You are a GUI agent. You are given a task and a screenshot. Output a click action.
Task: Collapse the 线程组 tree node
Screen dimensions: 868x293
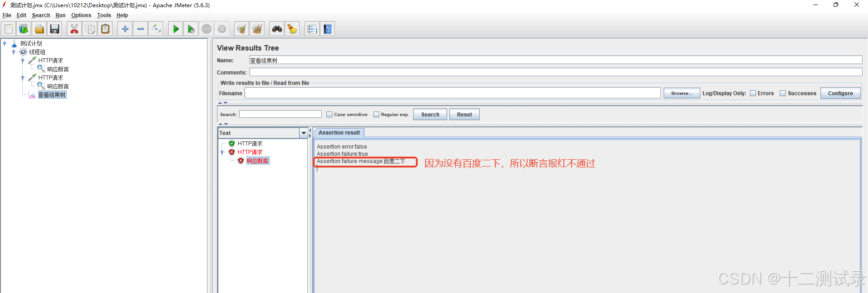14,52
